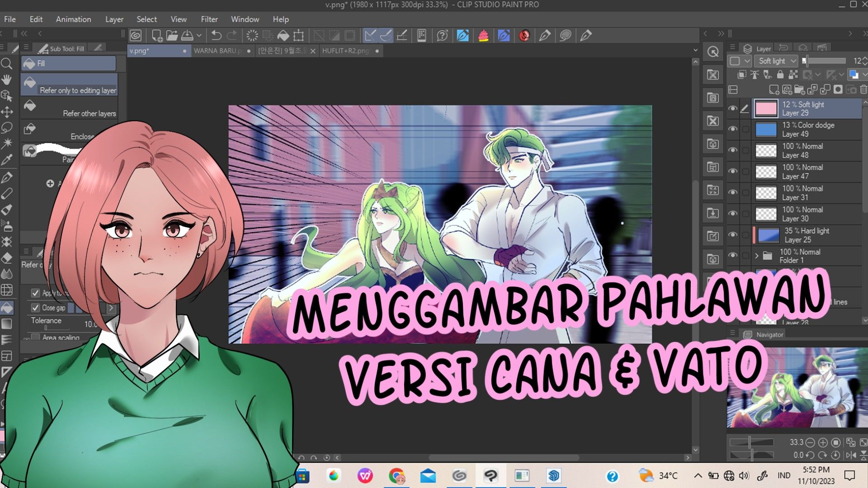This screenshot has width=868, height=488.
Task: Open the Filter menu
Action: tap(209, 19)
